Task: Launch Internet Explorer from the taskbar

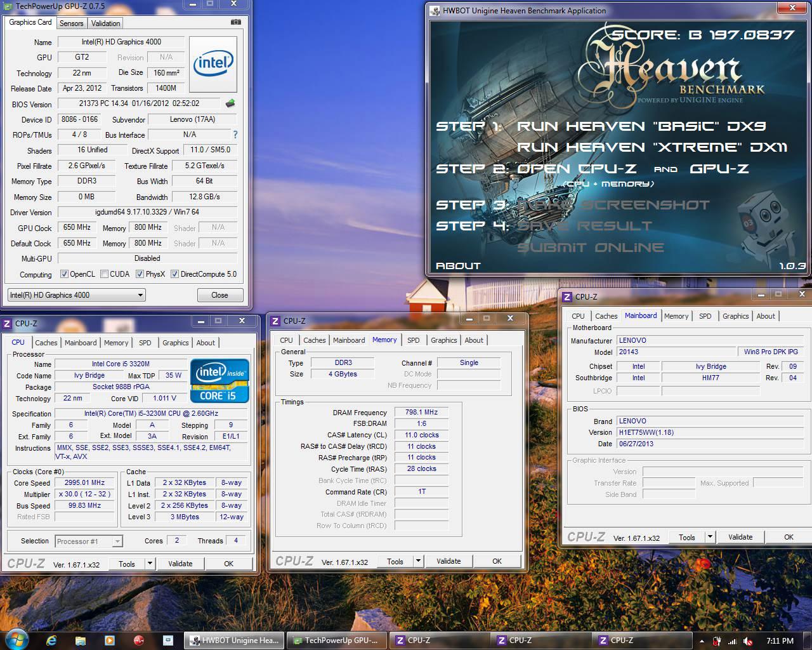Action: [x=51, y=640]
